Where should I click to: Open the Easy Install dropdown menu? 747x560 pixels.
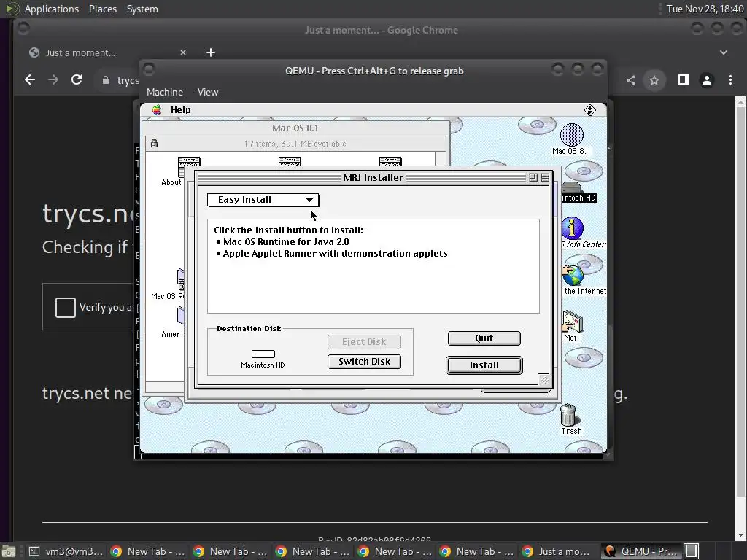point(263,200)
